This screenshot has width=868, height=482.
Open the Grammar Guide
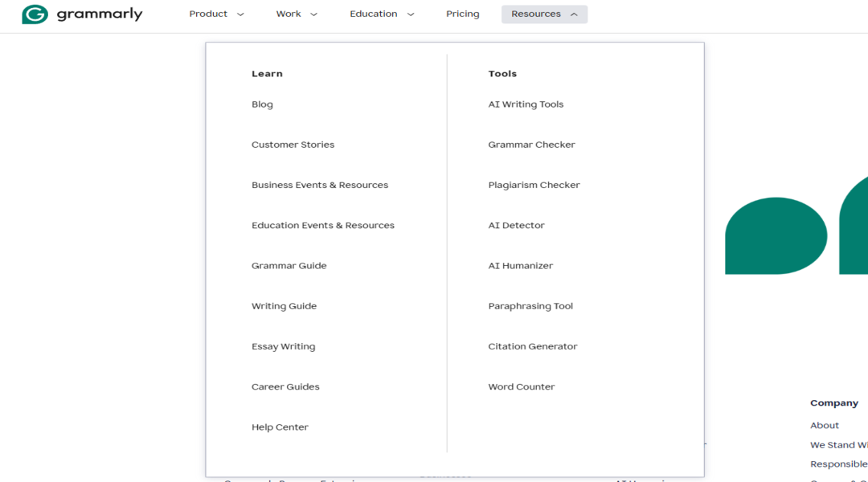[x=289, y=266]
